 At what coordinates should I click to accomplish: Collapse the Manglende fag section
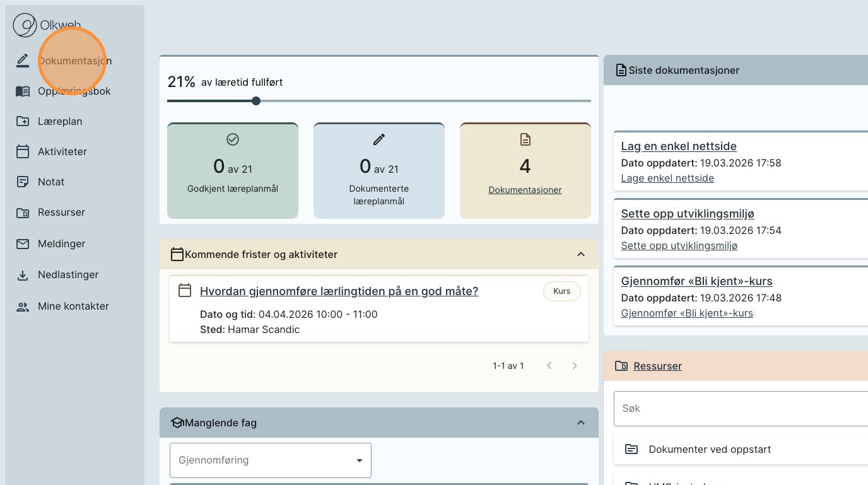[x=581, y=423]
